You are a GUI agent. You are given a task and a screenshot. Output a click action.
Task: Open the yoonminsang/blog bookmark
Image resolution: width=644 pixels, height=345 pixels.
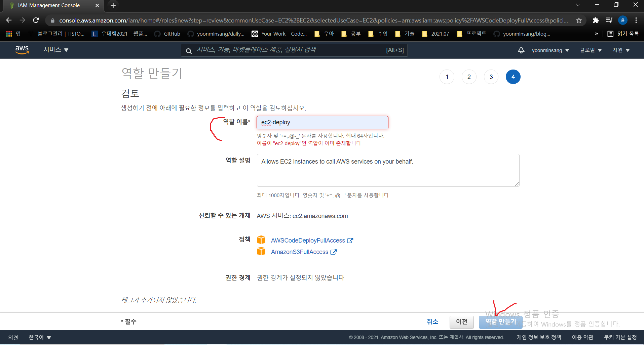522,34
